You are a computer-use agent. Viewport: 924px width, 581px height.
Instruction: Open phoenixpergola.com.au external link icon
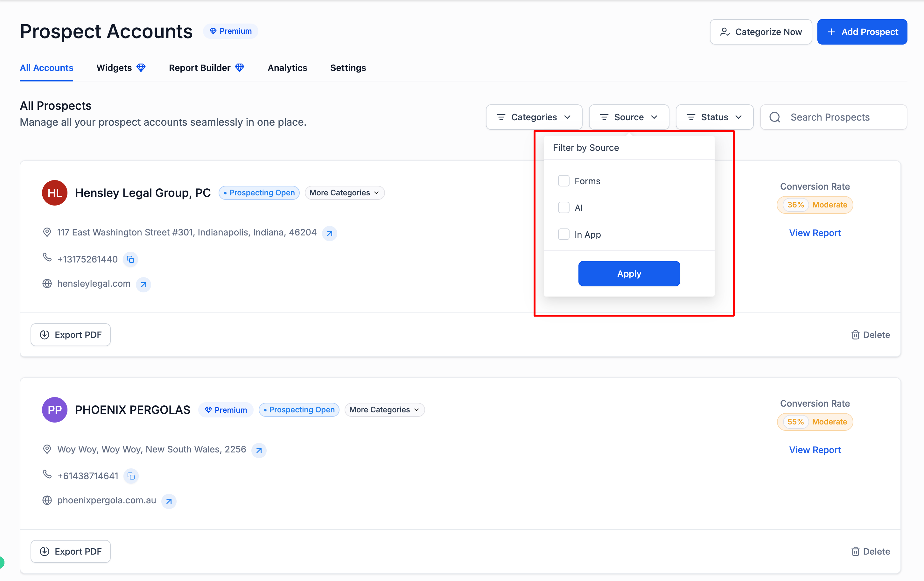point(169,501)
